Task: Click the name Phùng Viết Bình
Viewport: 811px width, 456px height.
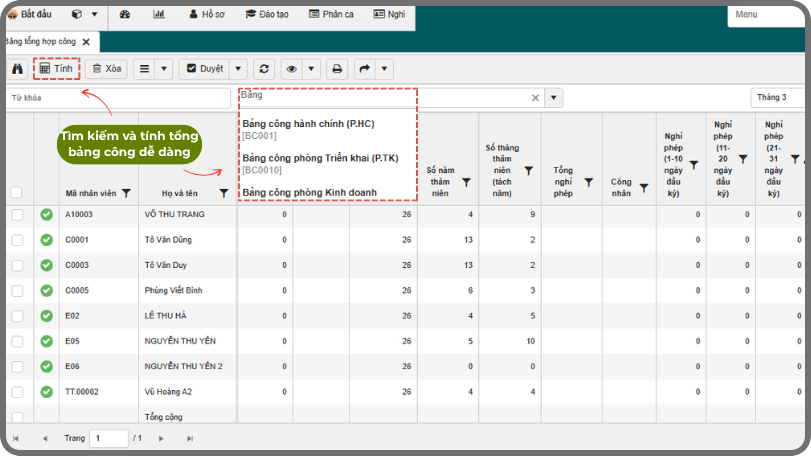Action: [x=173, y=291]
